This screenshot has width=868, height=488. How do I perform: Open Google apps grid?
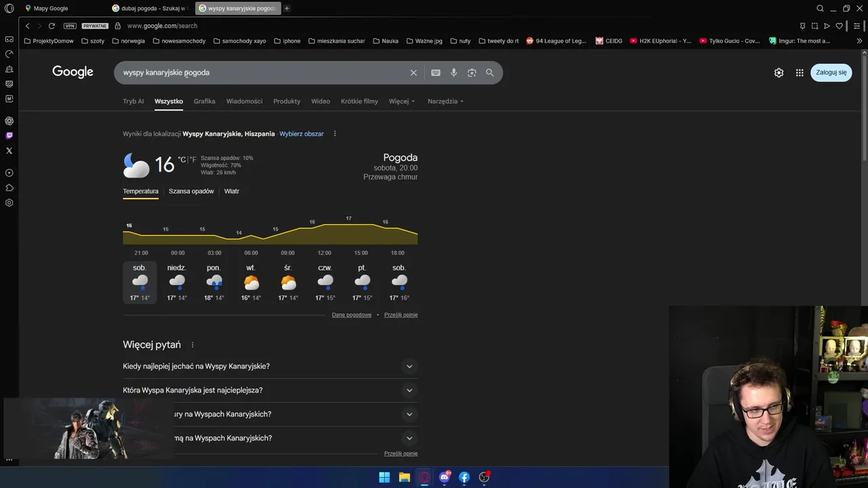(x=800, y=73)
